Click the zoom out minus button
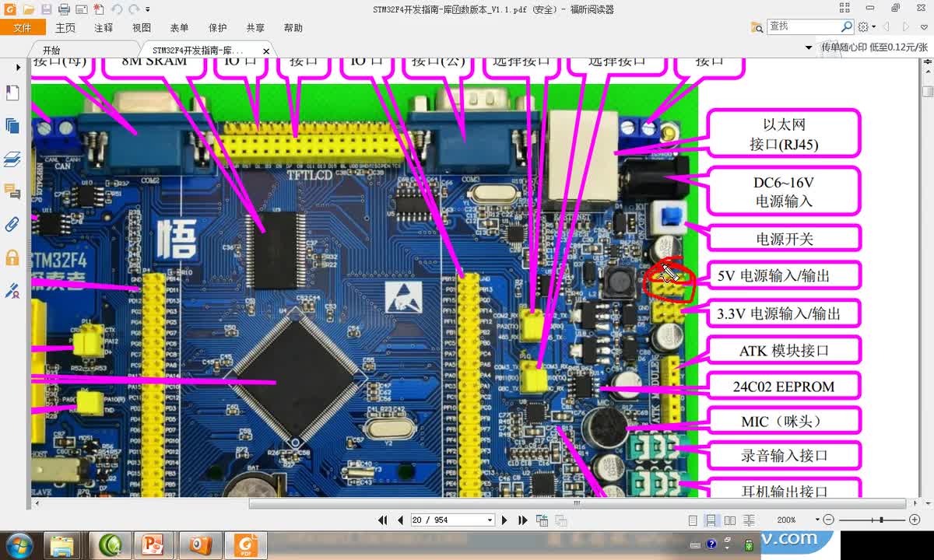The image size is (934, 560). [x=829, y=520]
